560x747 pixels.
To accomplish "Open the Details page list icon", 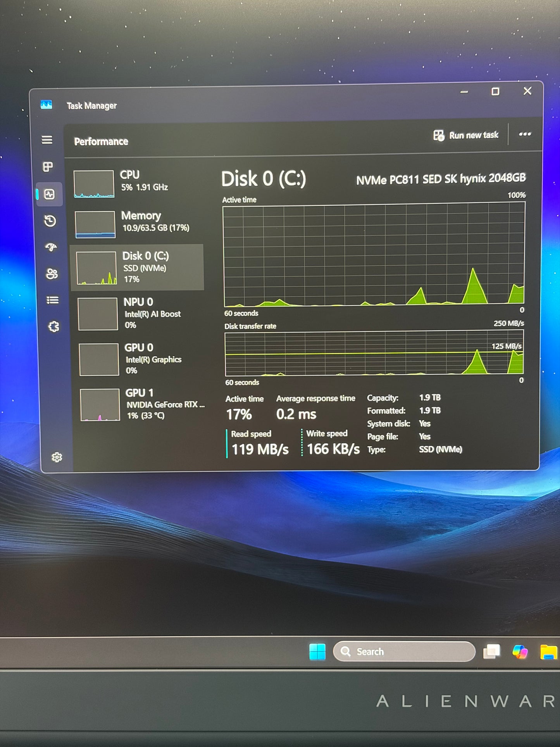I will 53,300.
